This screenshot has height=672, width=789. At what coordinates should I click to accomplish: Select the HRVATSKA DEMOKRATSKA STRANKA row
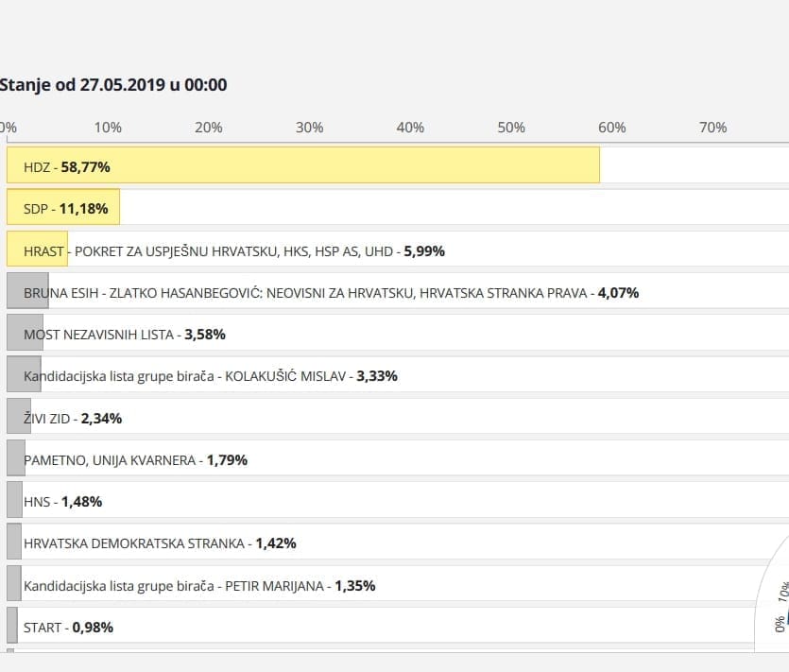coord(160,543)
